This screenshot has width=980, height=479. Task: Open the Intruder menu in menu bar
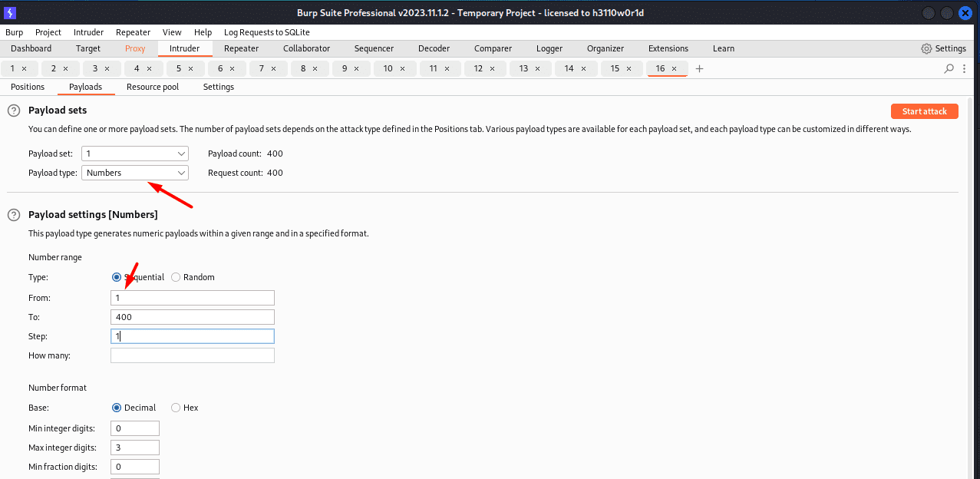88,32
